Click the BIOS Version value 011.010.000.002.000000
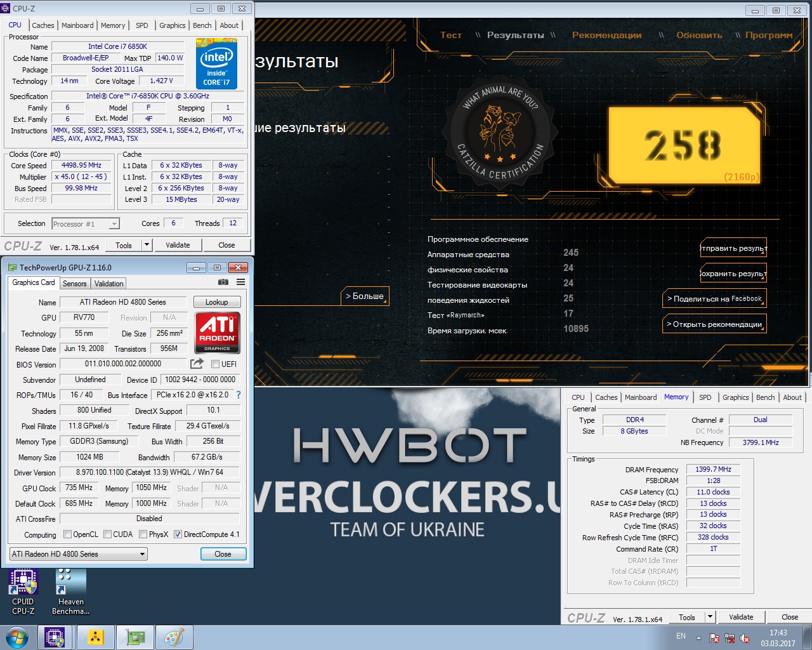Screen dimensions: 812x650 (123, 364)
